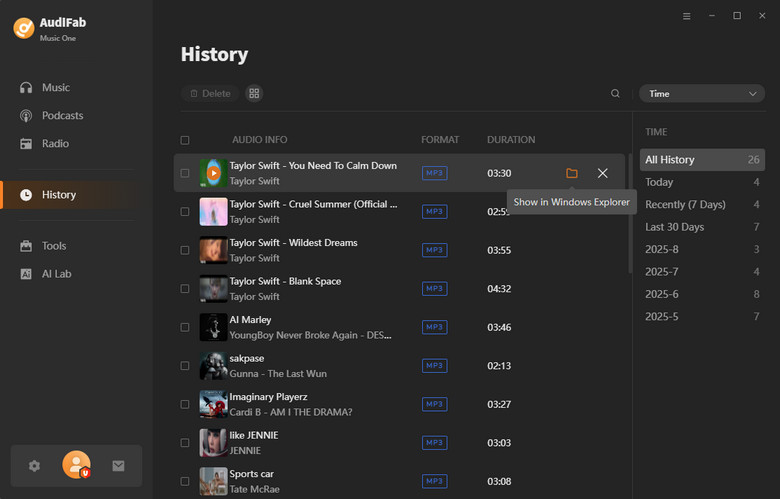This screenshot has height=499, width=780.
Task: Check the Wildest Dreams row
Action: pos(185,250)
